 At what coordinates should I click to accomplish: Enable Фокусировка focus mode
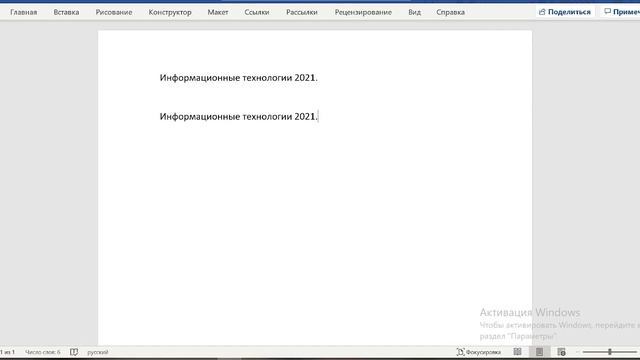coord(478,352)
